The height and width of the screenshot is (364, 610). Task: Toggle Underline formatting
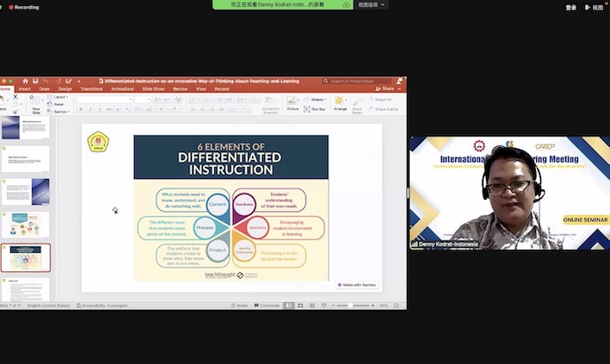pyautogui.click(x=100, y=109)
